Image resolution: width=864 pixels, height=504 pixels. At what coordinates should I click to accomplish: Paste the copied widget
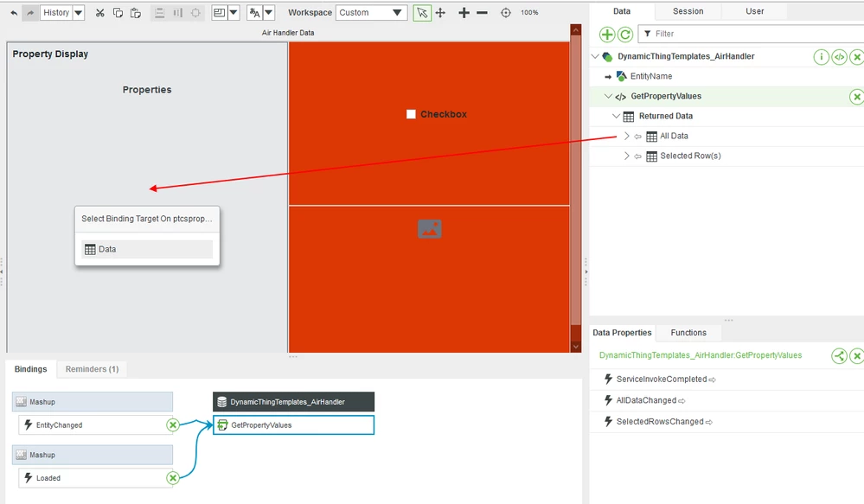(136, 13)
